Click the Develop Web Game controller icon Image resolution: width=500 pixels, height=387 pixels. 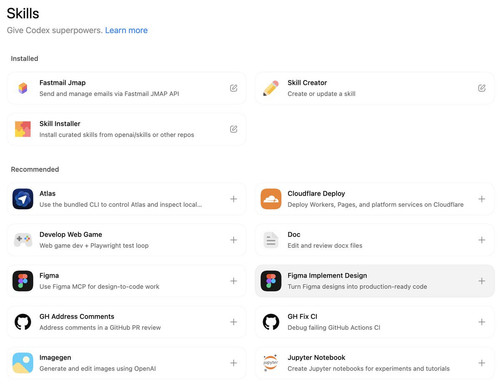[x=23, y=240]
